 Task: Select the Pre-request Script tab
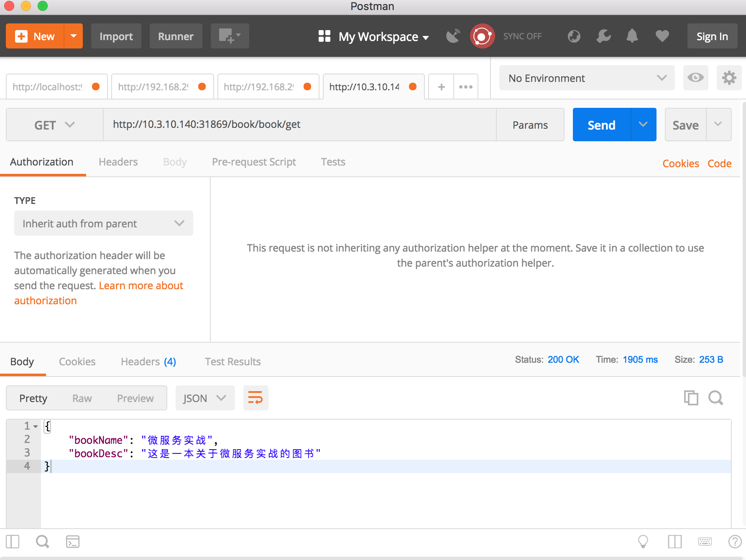[x=254, y=162]
